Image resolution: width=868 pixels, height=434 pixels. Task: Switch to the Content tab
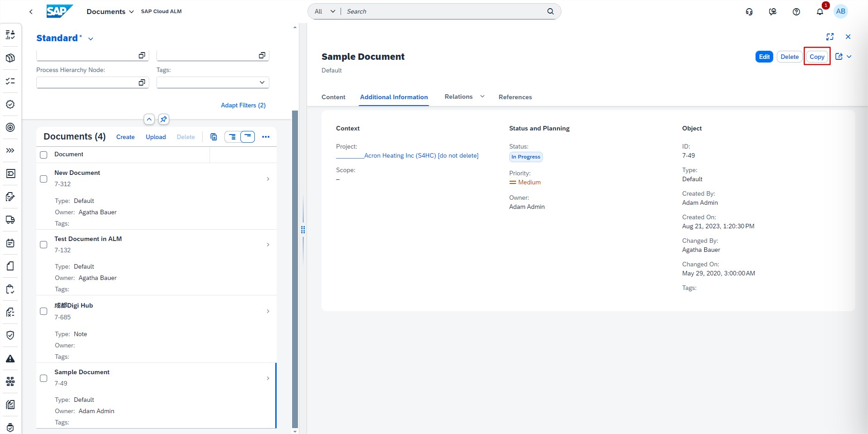pyautogui.click(x=333, y=97)
